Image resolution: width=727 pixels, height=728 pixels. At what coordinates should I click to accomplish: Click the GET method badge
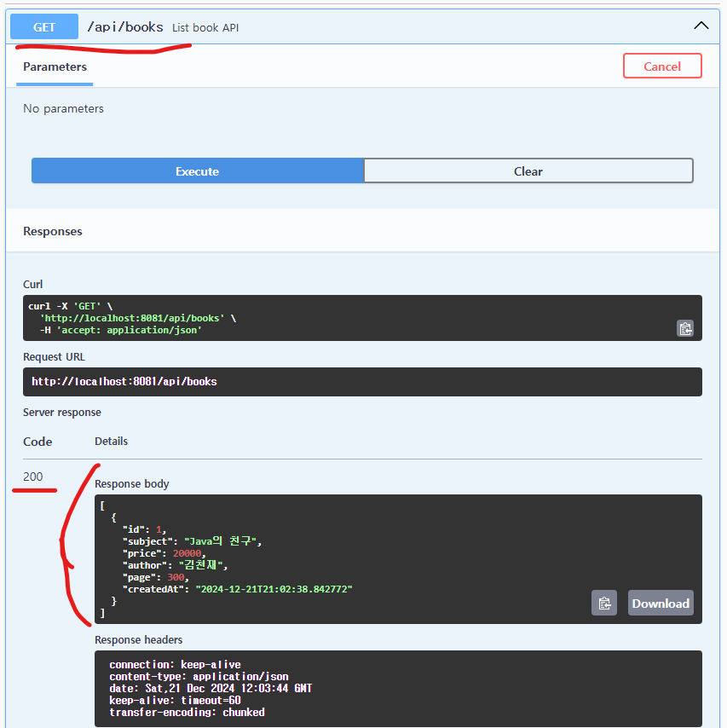tap(44, 27)
